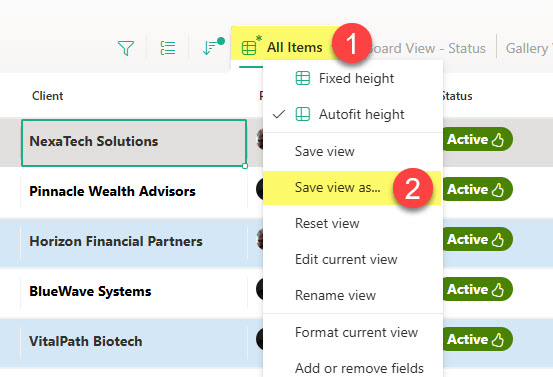
Task: Click Active status pill for NexaTech Solutions
Action: pos(477,139)
